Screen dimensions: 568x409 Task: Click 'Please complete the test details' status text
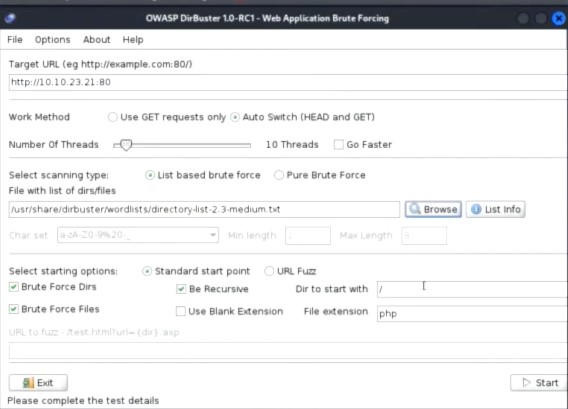click(x=83, y=401)
